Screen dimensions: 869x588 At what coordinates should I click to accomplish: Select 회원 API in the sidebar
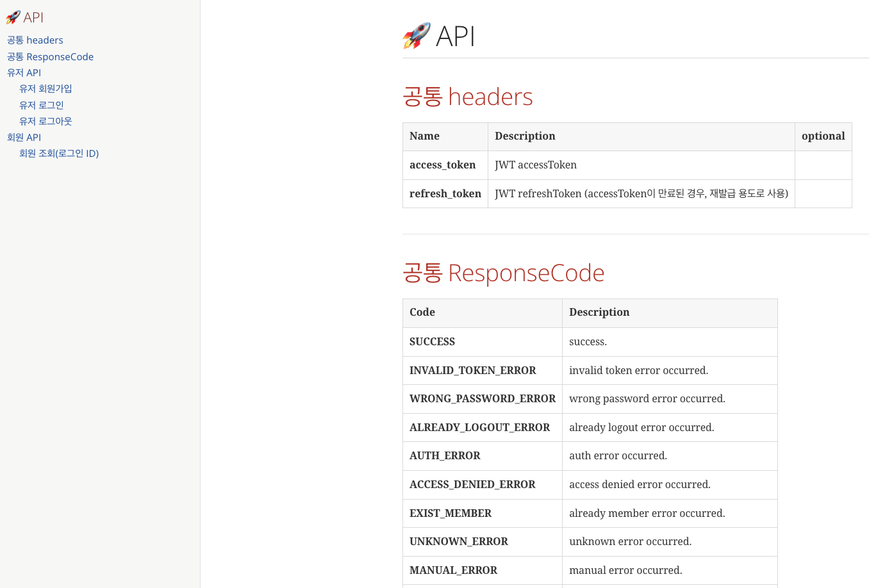(x=24, y=138)
